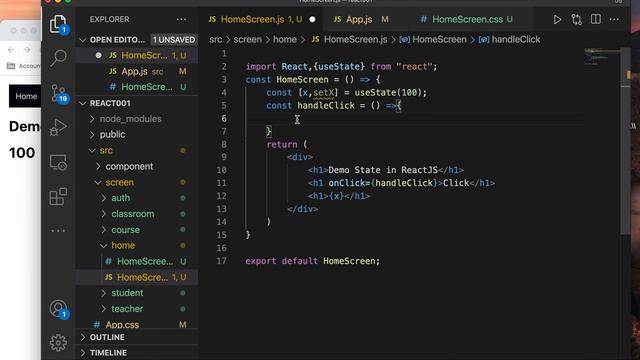The image size is (640, 360).
Task: Click JS icon of HomeScreen.js in open editors
Action: [x=113, y=55]
